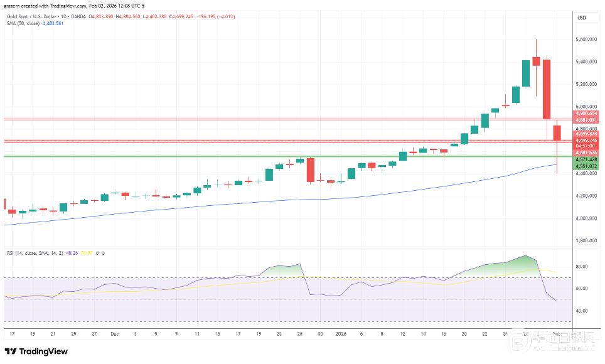Click the Gold Spot / U.S. Dollar title
605x364 pixels.
point(34,16)
